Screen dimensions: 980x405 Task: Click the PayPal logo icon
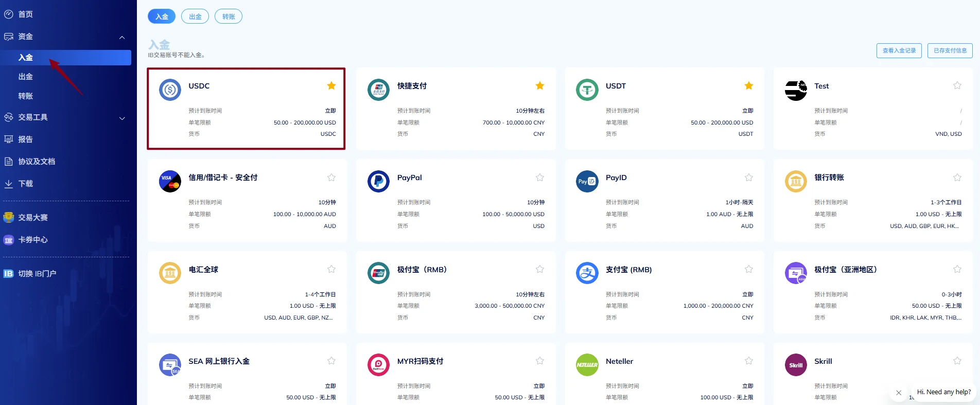[x=378, y=182]
